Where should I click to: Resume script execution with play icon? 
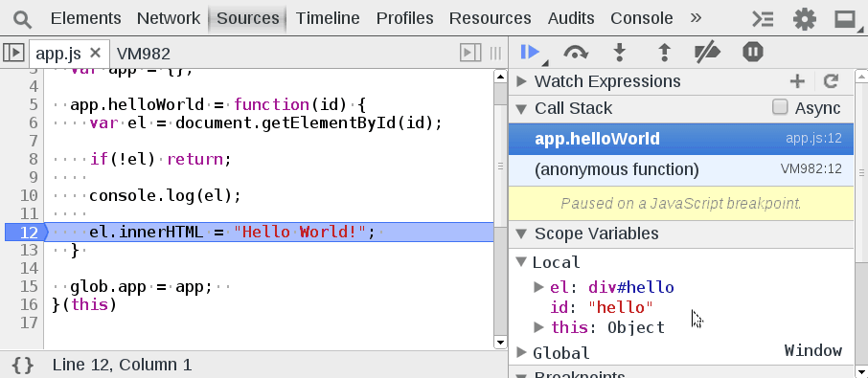[531, 52]
